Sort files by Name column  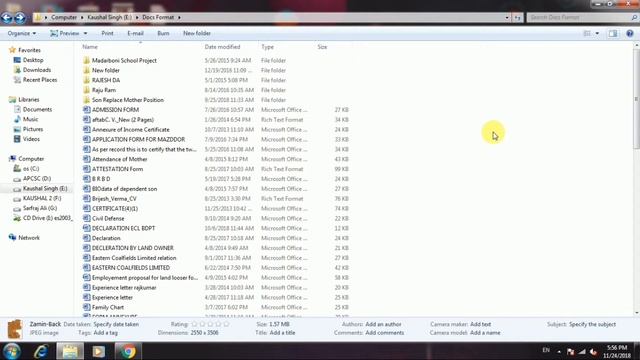tap(90, 47)
